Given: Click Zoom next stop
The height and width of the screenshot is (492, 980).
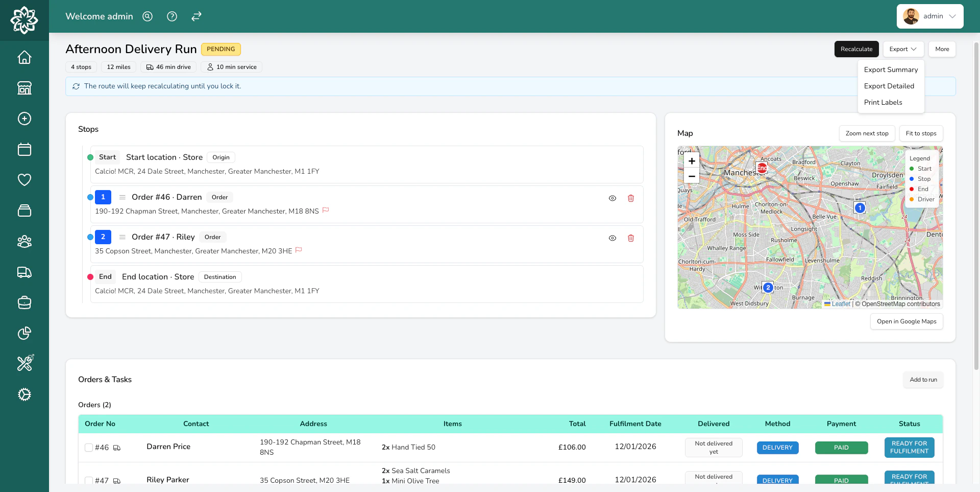Looking at the screenshot, I should [867, 133].
